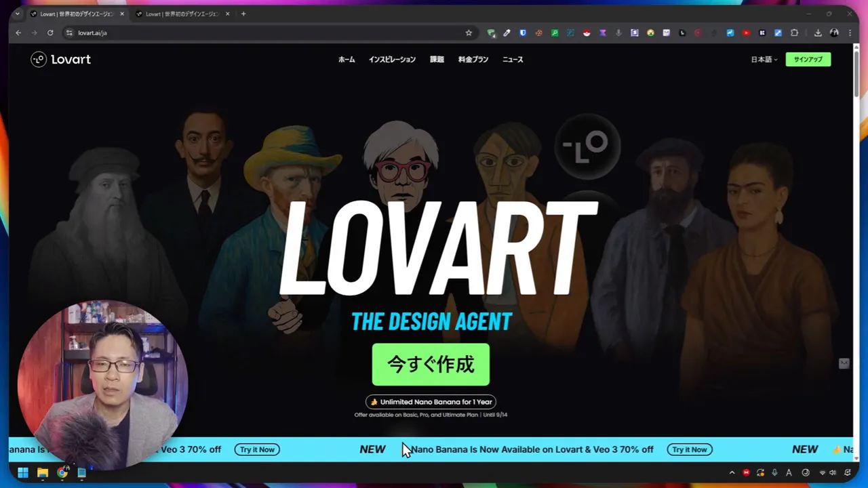
Task: Open a new browser tab
Action: click(x=243, y=14)
